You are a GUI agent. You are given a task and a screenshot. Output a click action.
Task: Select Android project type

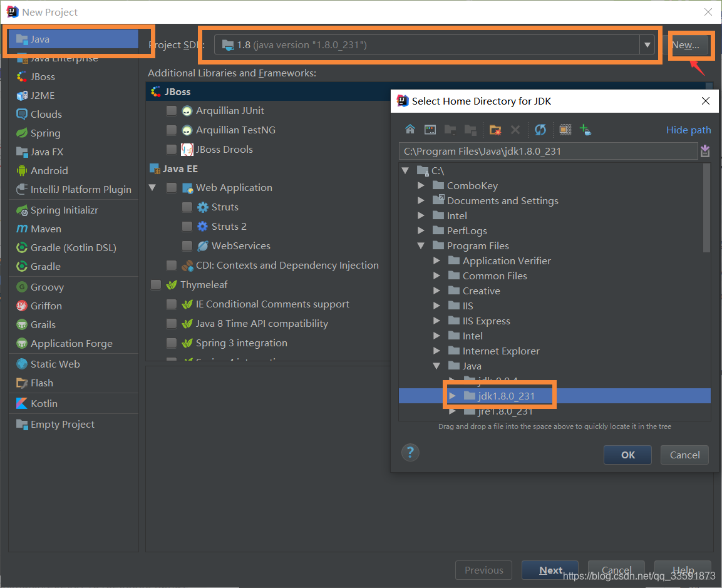click(74, 170)
